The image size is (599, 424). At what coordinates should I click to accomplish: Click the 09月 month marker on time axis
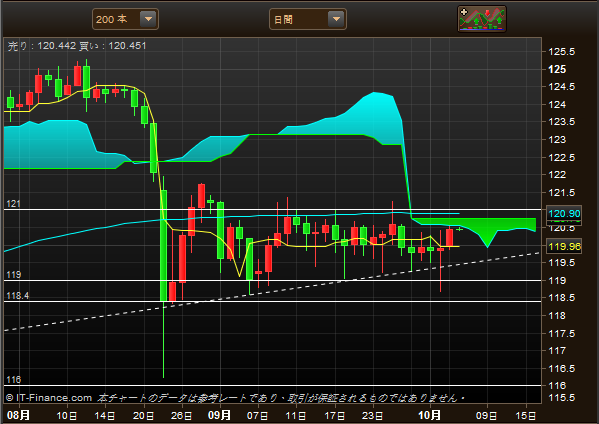219,415
